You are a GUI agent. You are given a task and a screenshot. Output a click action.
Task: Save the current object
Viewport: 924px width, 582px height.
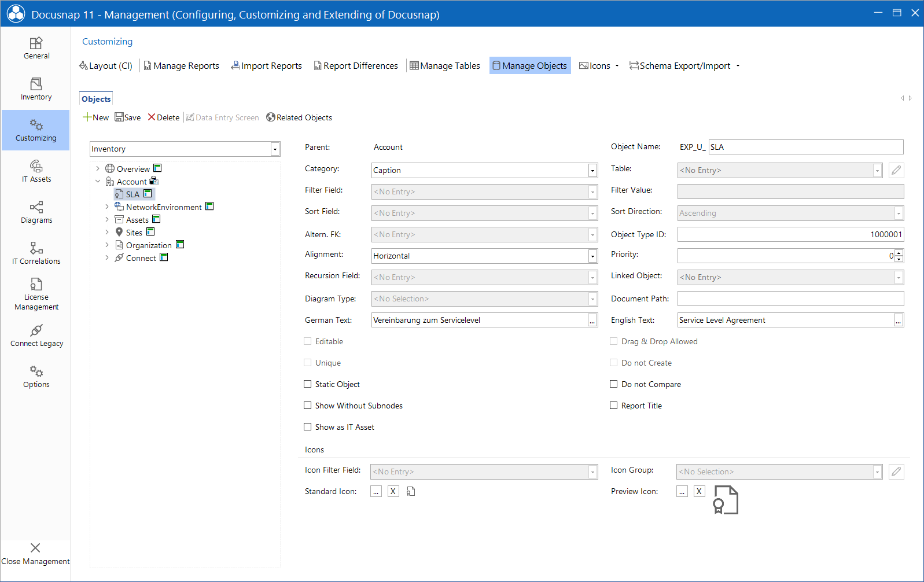tap(127, 117)
